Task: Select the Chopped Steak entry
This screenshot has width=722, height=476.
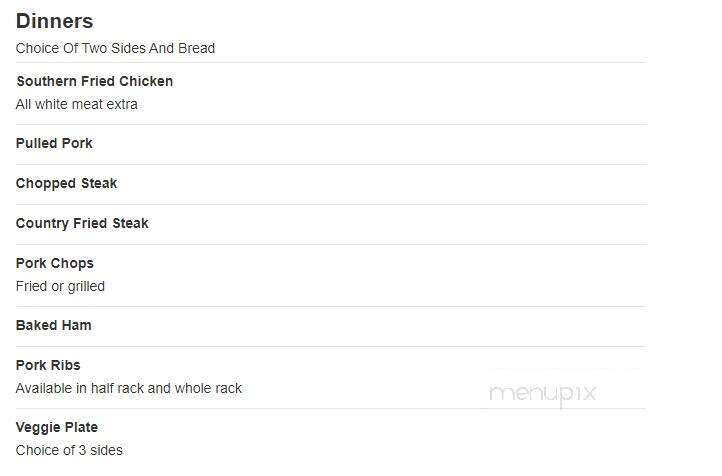Action: click(x=66, y=184)
